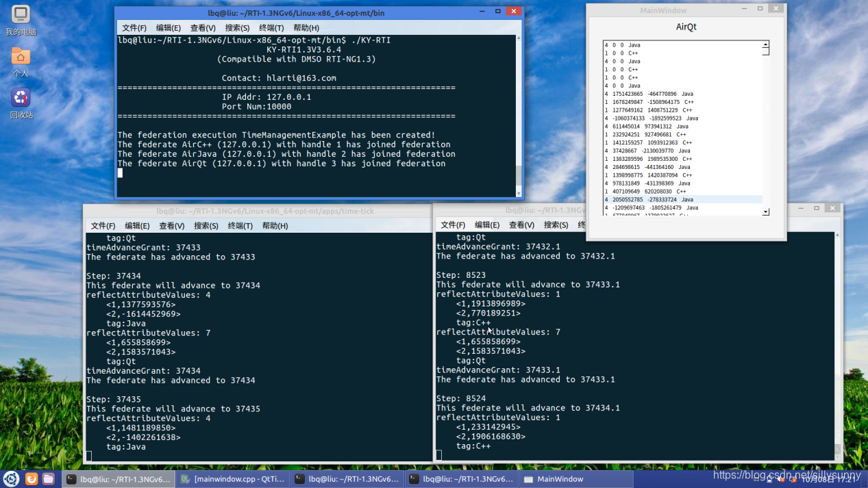Open the start menu launcher in taskbar

pos(11,479)
